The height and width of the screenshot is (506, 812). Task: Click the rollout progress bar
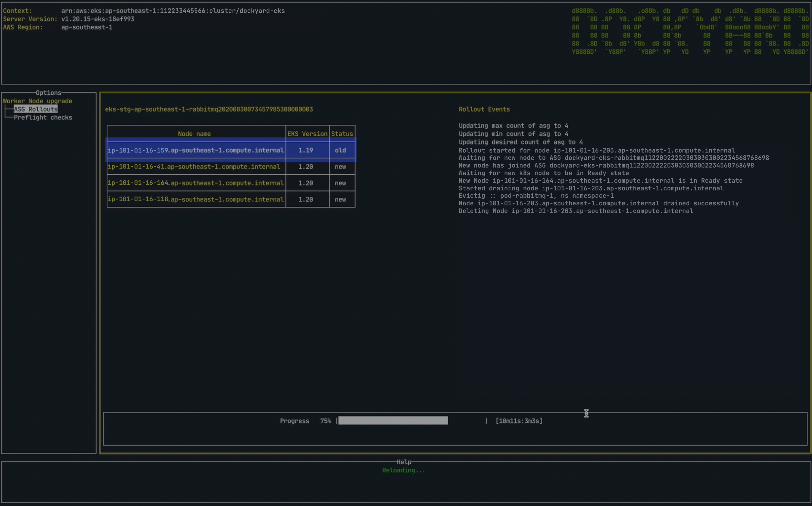pos(393,421)
